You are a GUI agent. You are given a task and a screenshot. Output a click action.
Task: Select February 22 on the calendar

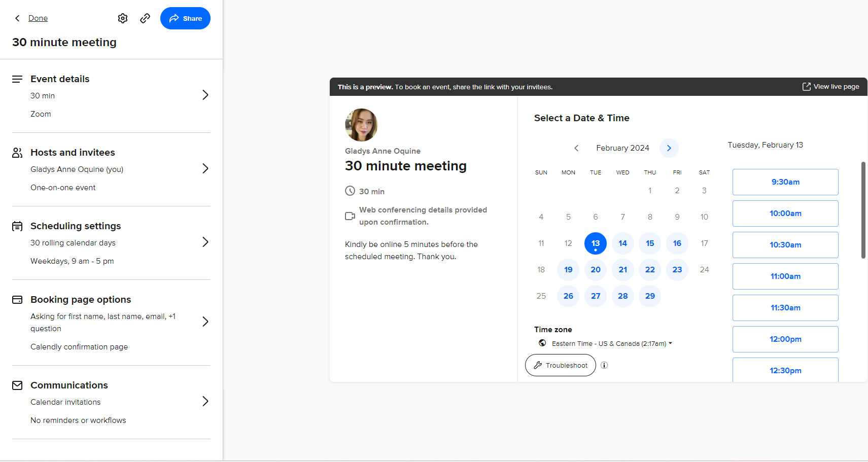click(x=650, y=270)
